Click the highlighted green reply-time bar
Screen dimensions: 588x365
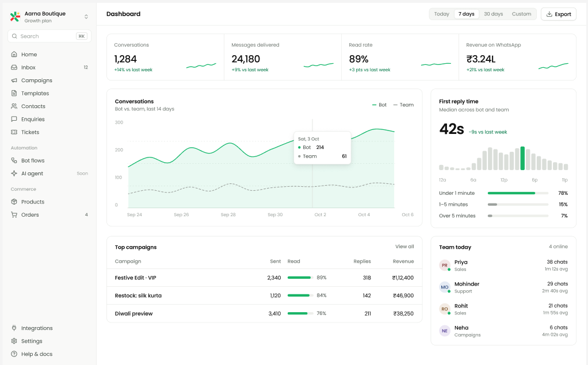(x=522, y=158)
